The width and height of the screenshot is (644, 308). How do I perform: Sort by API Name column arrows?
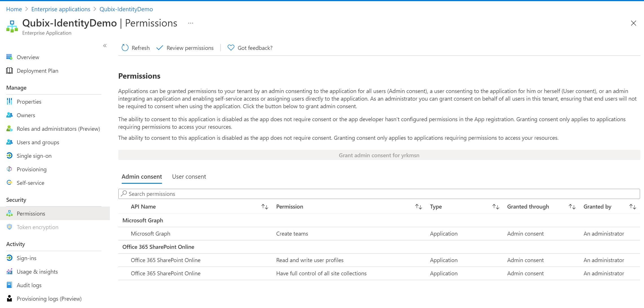point(265,207)
